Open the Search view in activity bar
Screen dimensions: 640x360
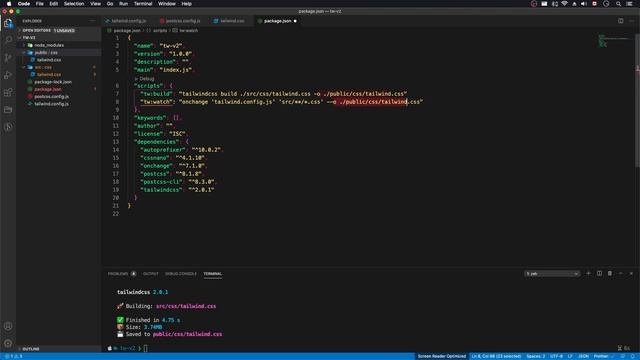(x=8, y=40)
